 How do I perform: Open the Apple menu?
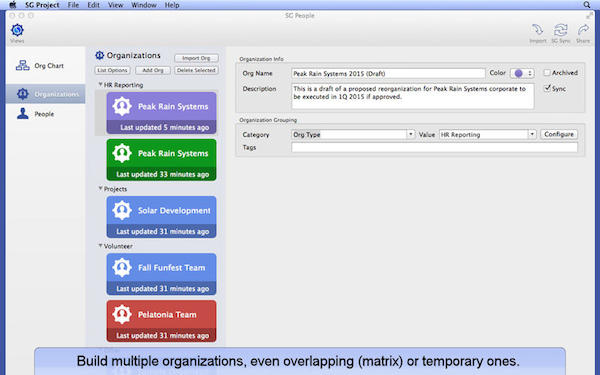(13, 5)
